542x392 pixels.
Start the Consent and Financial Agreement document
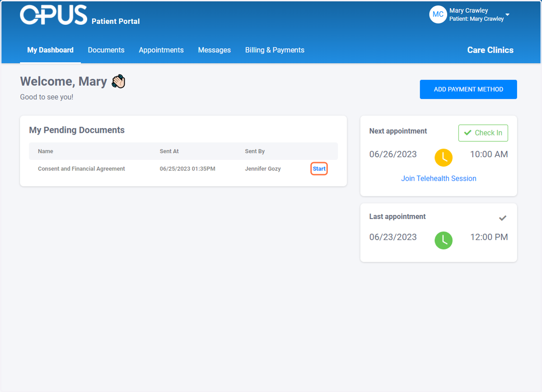pyautogui.click(x=319, y=169)
